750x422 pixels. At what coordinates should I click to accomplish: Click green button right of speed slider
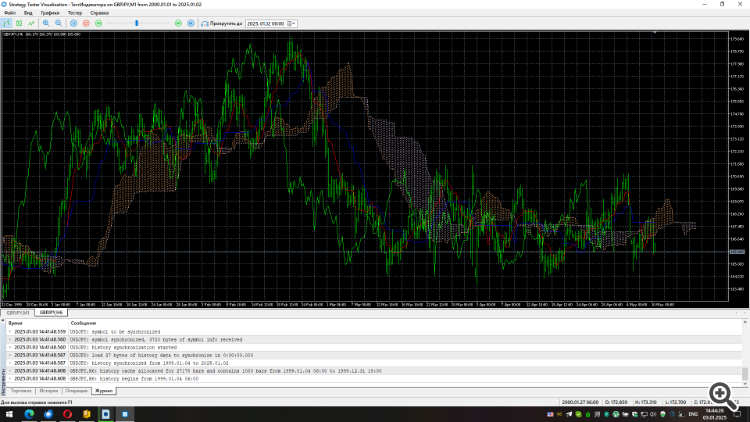pos(178,23)
